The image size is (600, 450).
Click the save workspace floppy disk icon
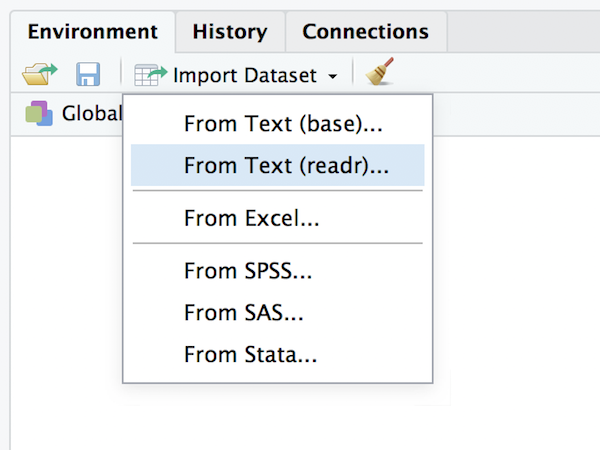click(x=88, y=74)
